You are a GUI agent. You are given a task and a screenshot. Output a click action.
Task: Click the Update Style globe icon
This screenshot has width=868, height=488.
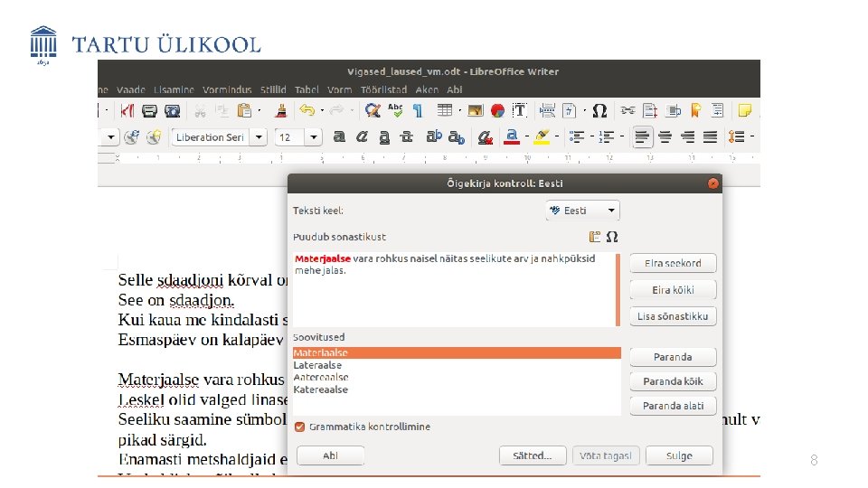point(131,136)
